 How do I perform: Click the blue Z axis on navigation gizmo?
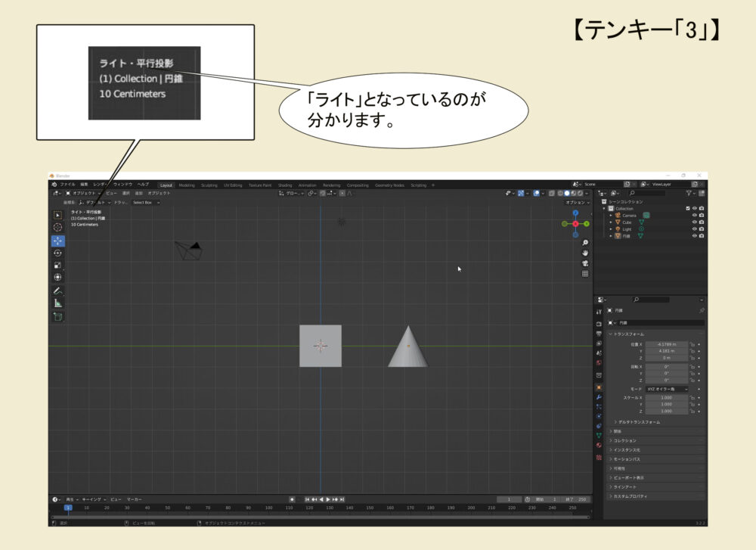pyautogui.click(x=575, y=213)
